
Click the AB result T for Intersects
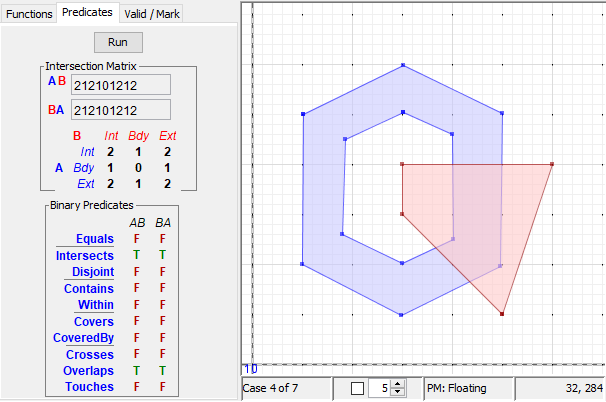point(136,255)
